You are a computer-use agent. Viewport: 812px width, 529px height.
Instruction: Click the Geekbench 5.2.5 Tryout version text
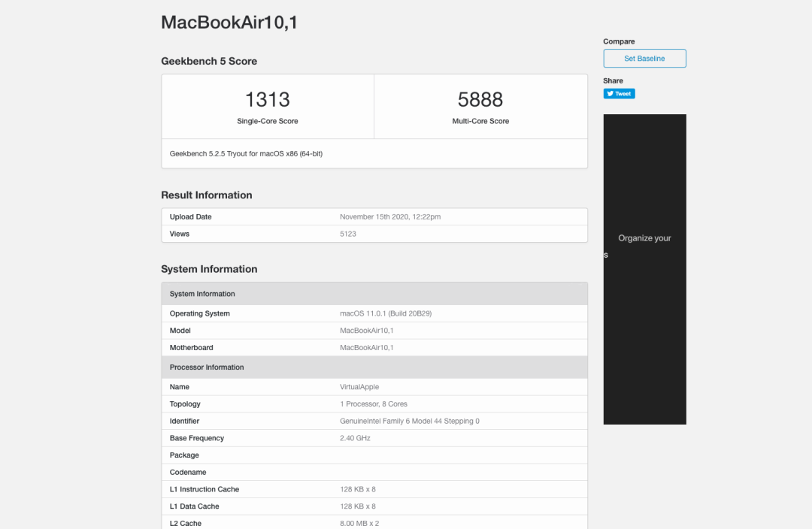(x=246, y=154)
